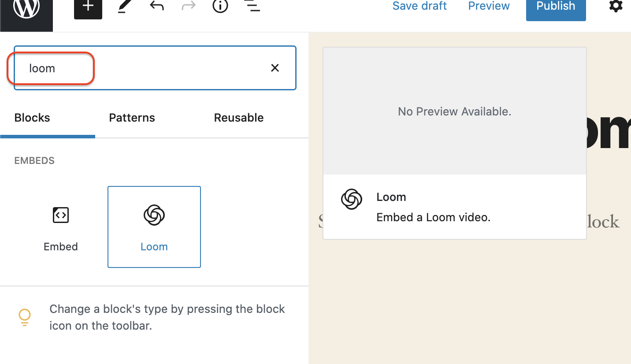
Task: Switch to the Reusable tab
Action: [239, 118]
